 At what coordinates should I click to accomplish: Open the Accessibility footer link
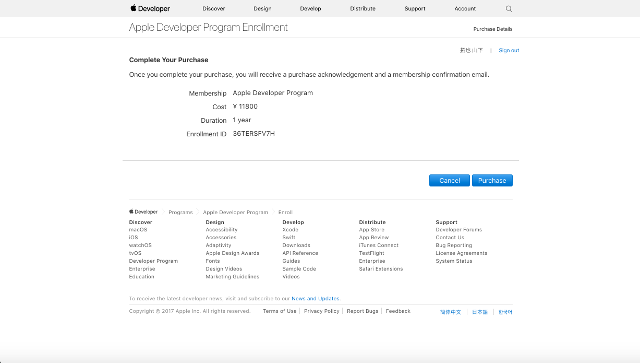(x=222, y=230)
